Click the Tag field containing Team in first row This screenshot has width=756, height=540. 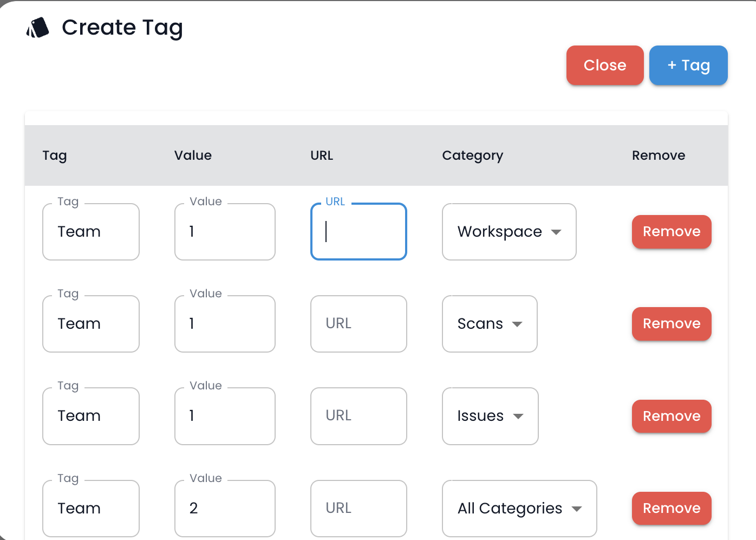click(90, 232)
